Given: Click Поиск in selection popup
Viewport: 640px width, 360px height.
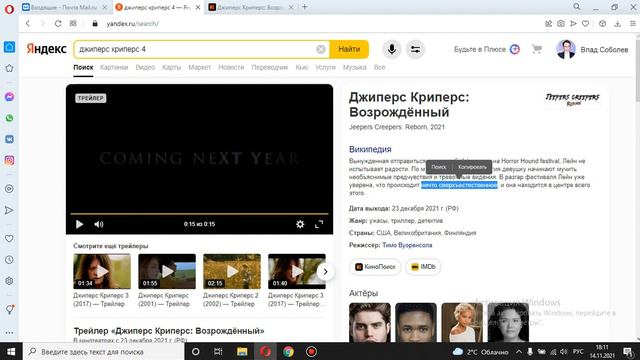Looking at the screenshot, I should pyautogui.click(x=439, y=167).
